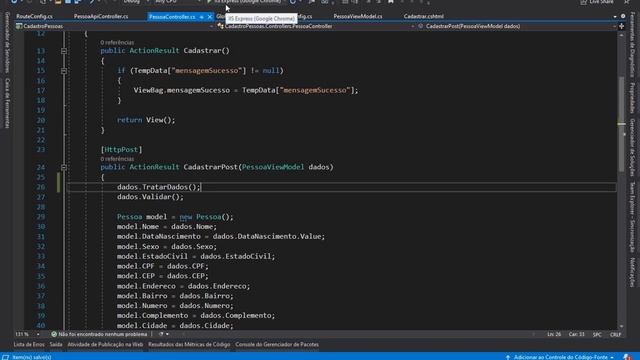Click the 'Ln: 26' line indicator
The height and width of the screenshot is (360, 640).
tap(554, 335)
